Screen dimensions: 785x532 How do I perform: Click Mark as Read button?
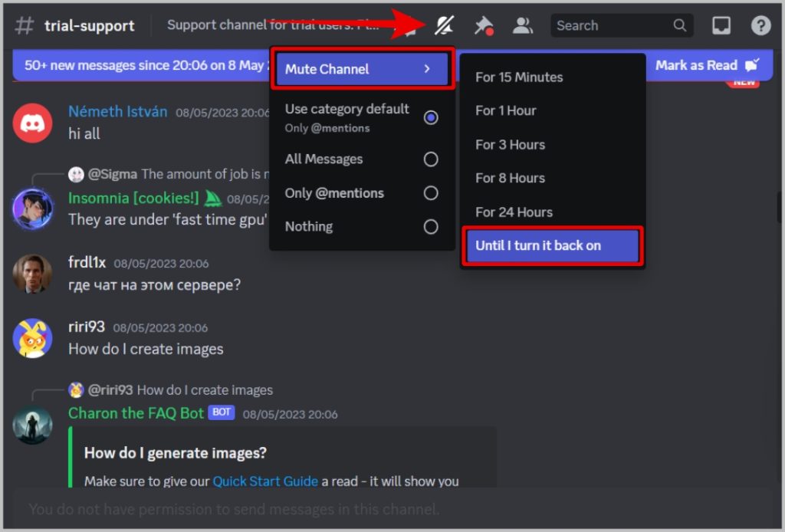(705, 66)
